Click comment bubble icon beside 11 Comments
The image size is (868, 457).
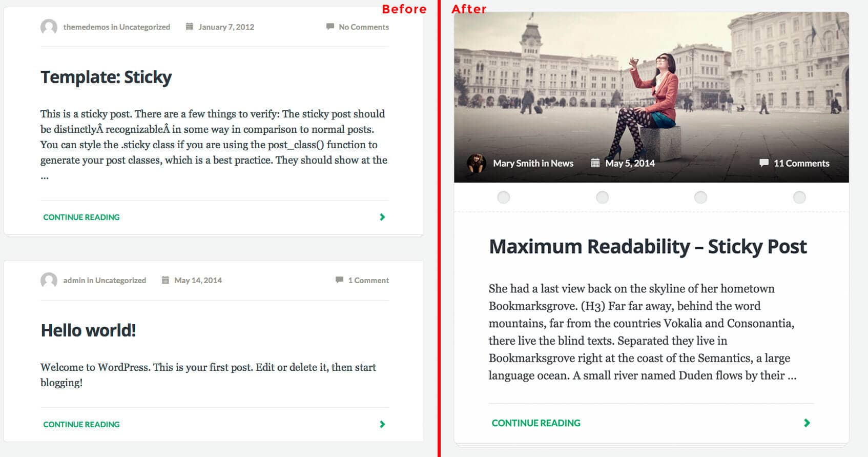pos(763,163)
